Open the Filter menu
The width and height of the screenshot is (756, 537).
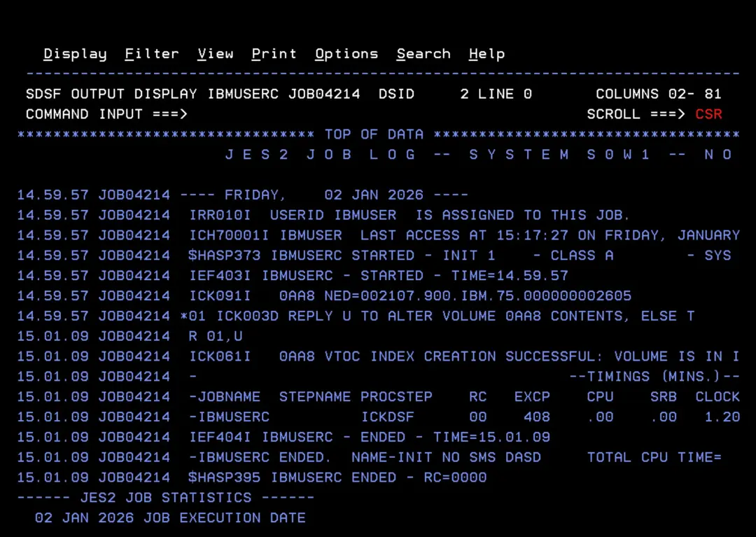[152, 54]
